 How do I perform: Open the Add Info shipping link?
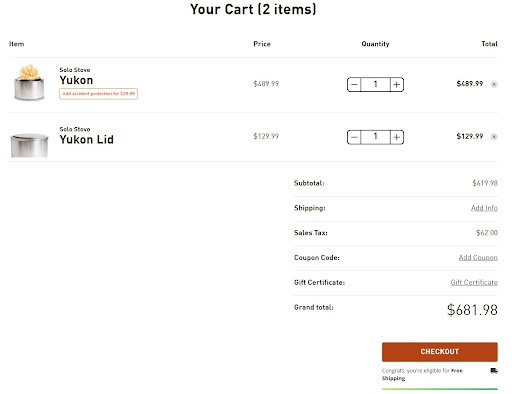point(484,208)
